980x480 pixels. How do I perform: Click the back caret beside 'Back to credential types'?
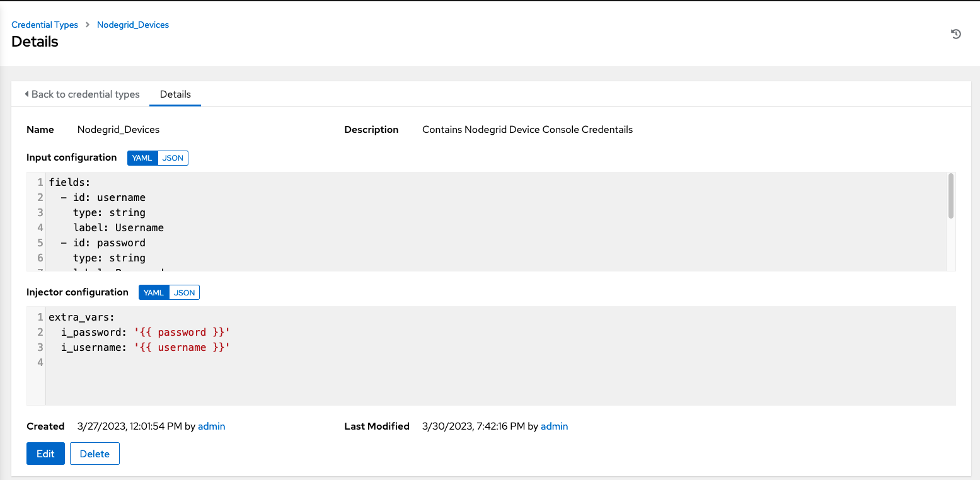pyautogui.click(x=26, y=94)
